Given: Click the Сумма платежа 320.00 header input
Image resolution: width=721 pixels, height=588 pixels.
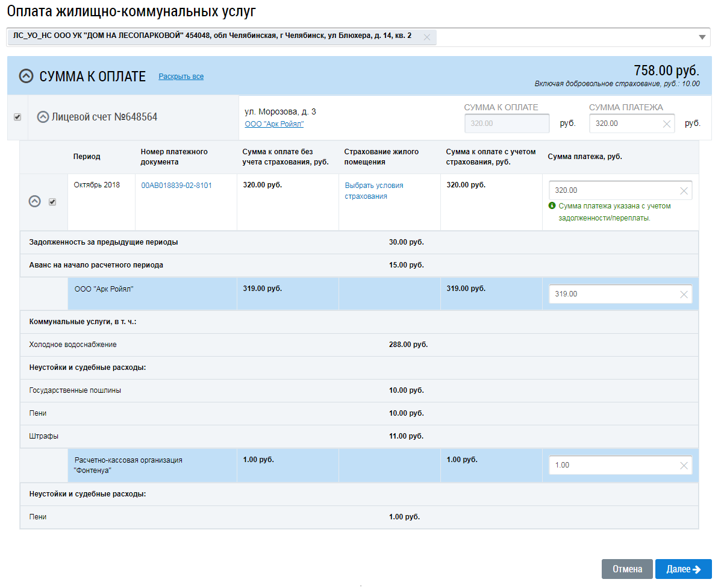Looking at the screenshot, I should pos(623,124).
